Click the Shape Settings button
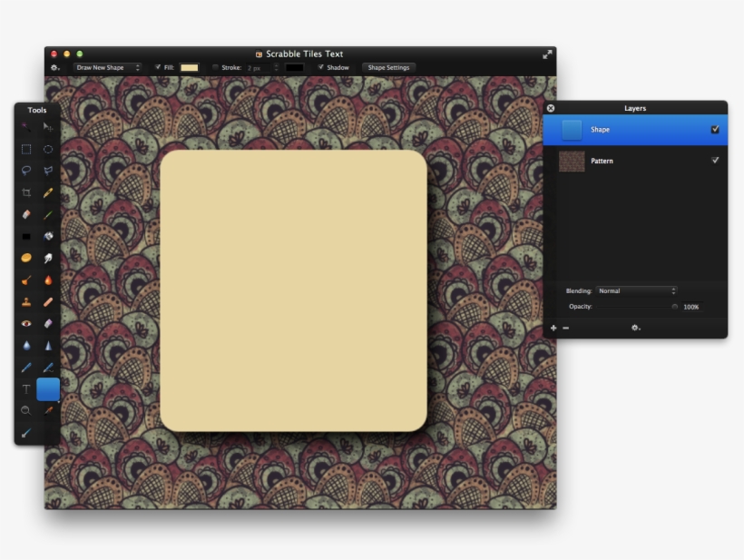Image resolution: width=744 pixels, height=560 pixels. (388, 67)
